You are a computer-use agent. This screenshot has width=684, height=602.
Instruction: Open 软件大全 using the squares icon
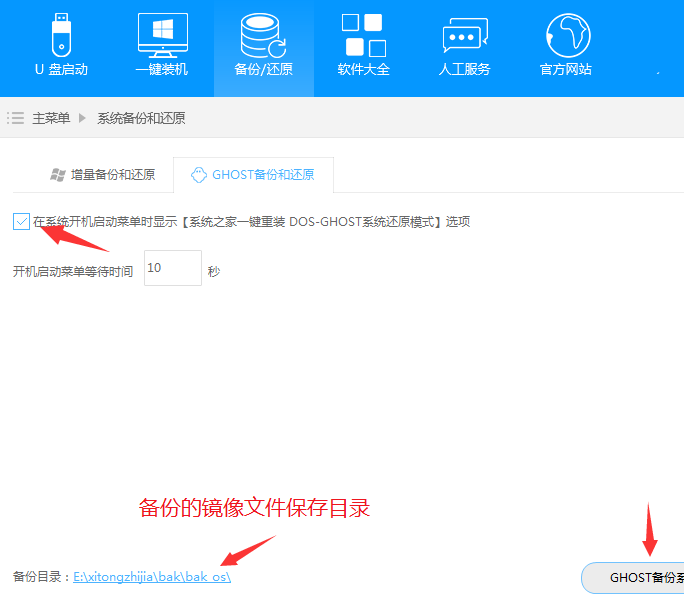363,35
